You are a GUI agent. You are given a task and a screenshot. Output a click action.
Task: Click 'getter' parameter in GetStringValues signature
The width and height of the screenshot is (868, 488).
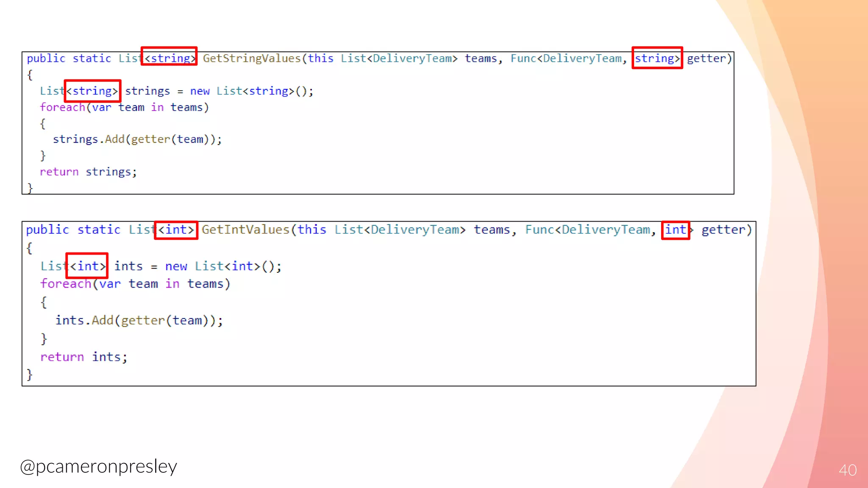706,58
